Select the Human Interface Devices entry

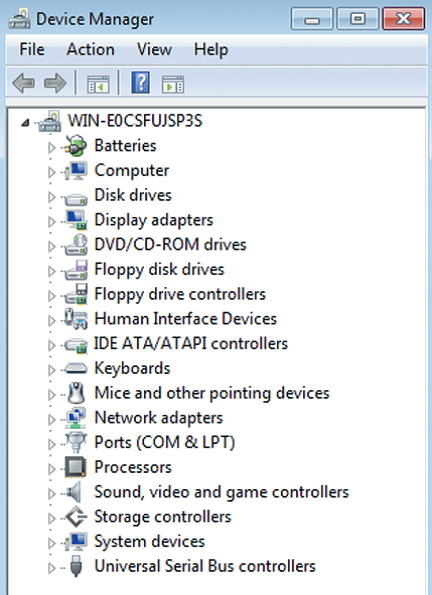point(186,318)
